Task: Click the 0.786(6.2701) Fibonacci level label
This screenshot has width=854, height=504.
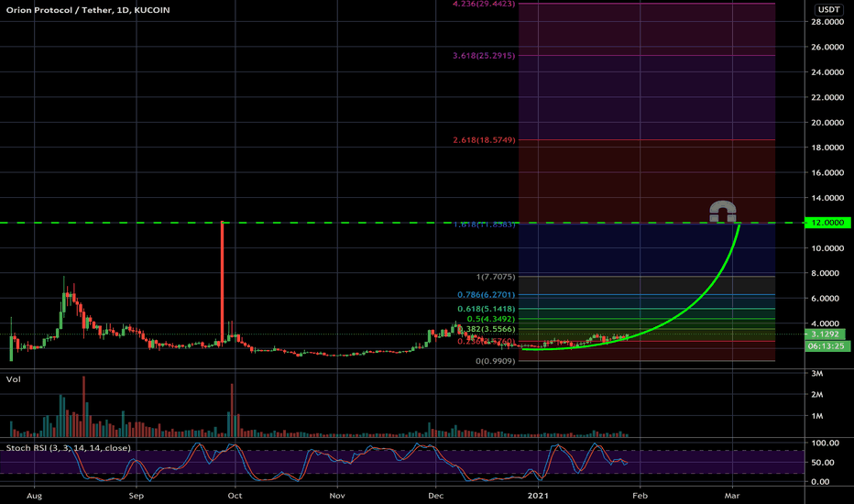Action: pos(486,295)
